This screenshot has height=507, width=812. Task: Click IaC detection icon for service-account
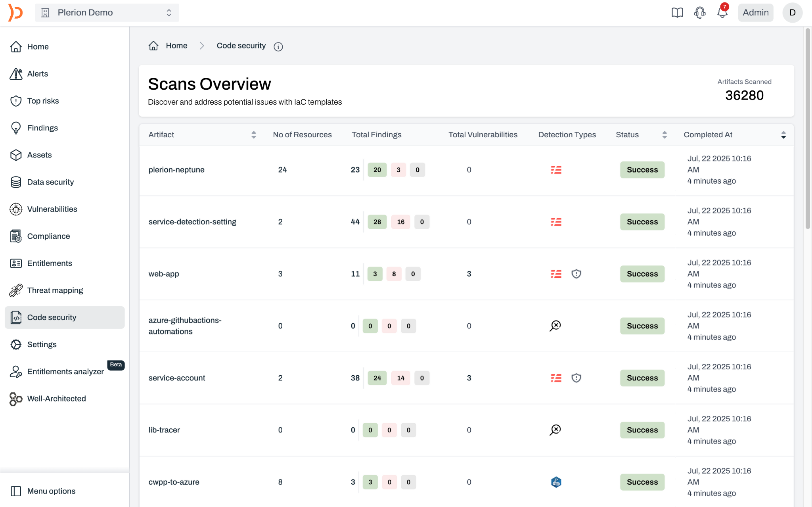(556, 378)
